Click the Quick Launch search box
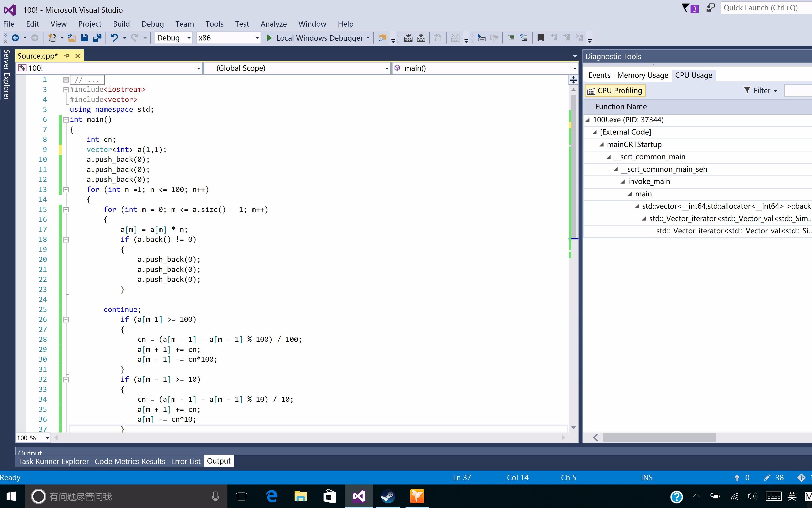Viewport: 812px width, 508px height. pyautogui.click(x=766, y=8)
